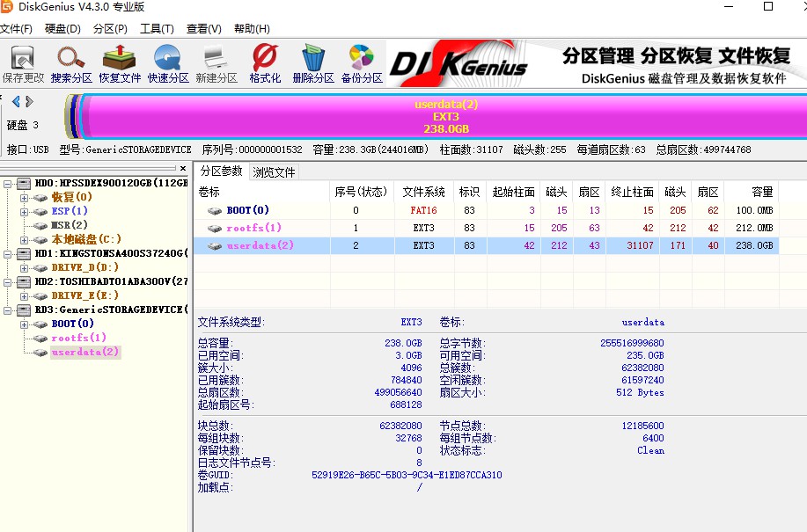Viewport: 807px width, 532px height.
Task: Expand the ESP(1) partition node
Action: point(24,212)
